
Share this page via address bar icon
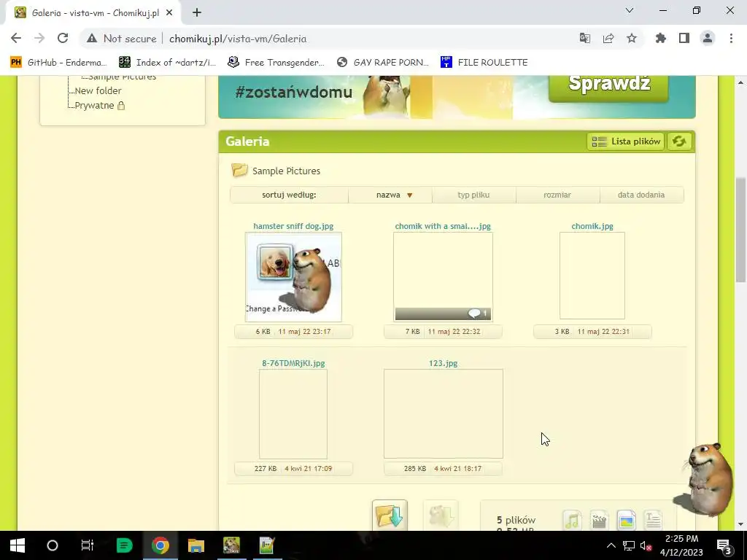[x=608, y=39]
